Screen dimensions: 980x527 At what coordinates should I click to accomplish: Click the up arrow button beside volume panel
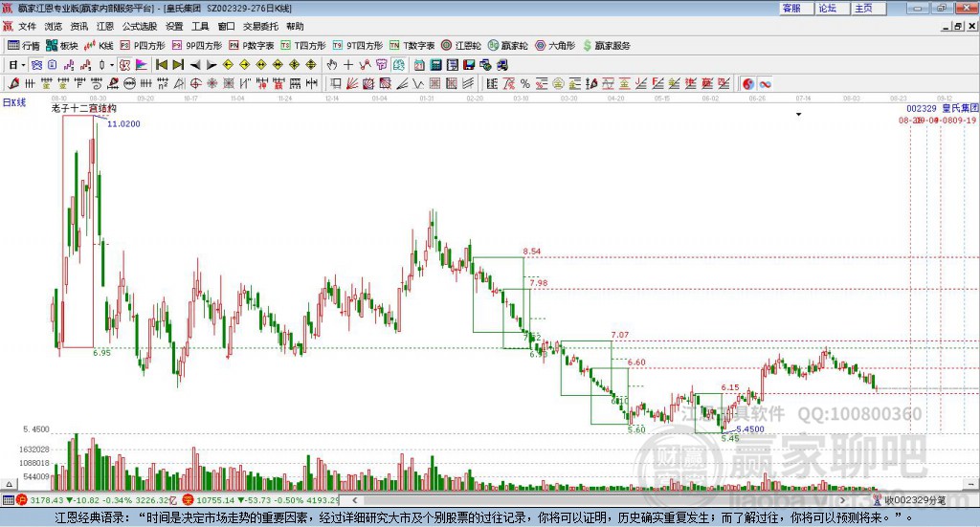coord(9,484)
